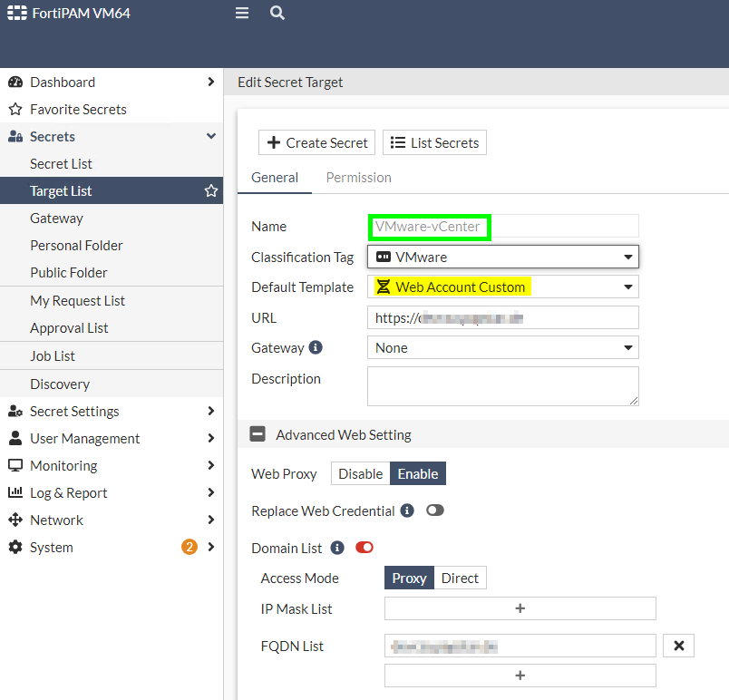Click the Log & Report chart icon
Screen dimensions: 729x700
click(x=15, y=492)
